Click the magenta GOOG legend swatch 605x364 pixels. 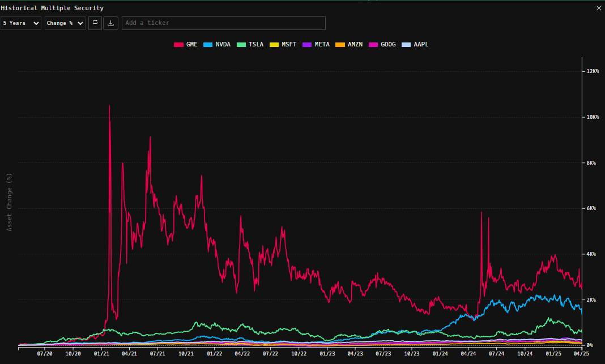click(373, 45)
